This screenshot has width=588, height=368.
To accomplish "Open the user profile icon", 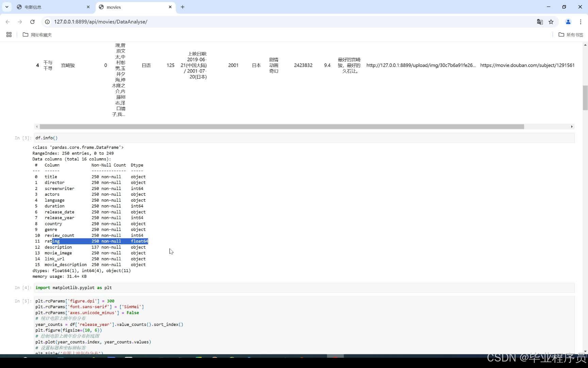I will coord(568,22).
